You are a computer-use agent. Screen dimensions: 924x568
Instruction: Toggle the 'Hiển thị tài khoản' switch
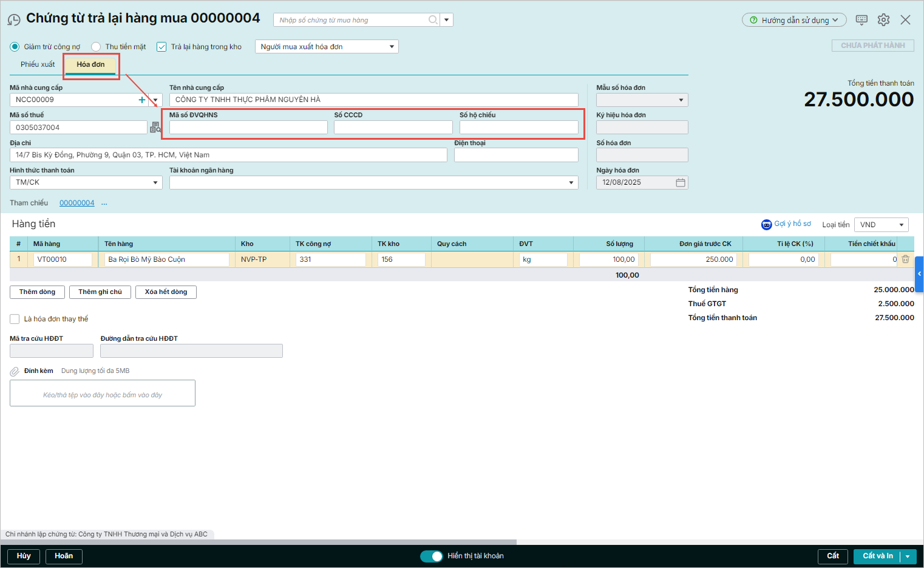[432, 556]
